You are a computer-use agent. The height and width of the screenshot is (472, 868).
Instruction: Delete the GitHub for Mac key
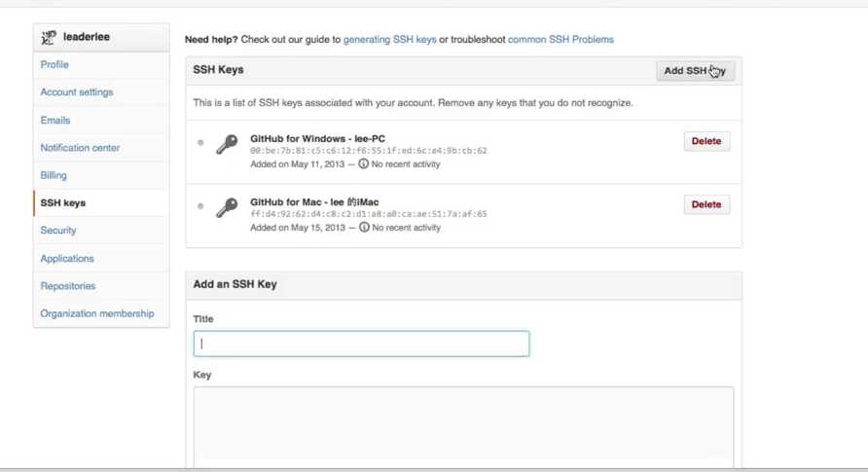tap(706, 204)
